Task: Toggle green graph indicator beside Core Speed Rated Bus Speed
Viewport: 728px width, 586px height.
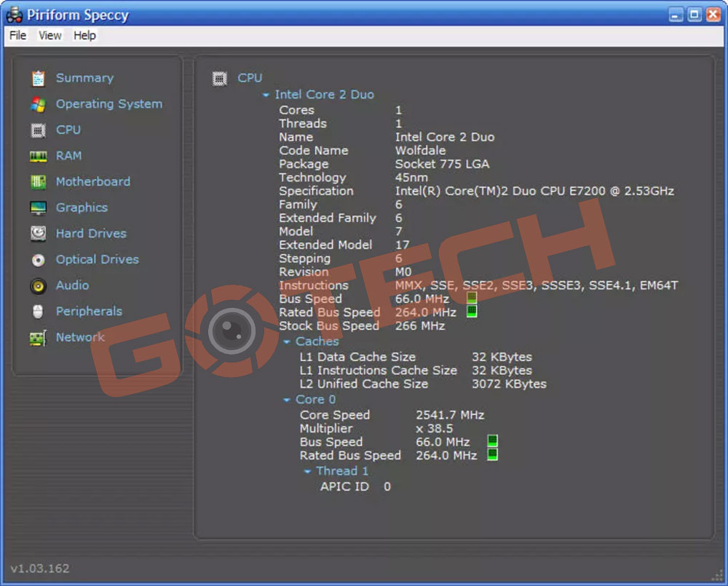Action: (493, 455)
